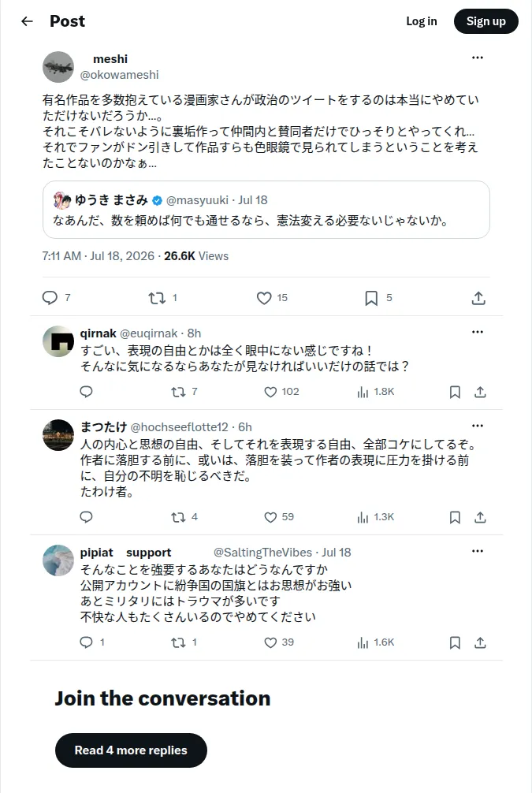The width and height of the screenshot is (532, 793).
Task: Open reply icon on meshi's main post
Action: tap(50, 298)
